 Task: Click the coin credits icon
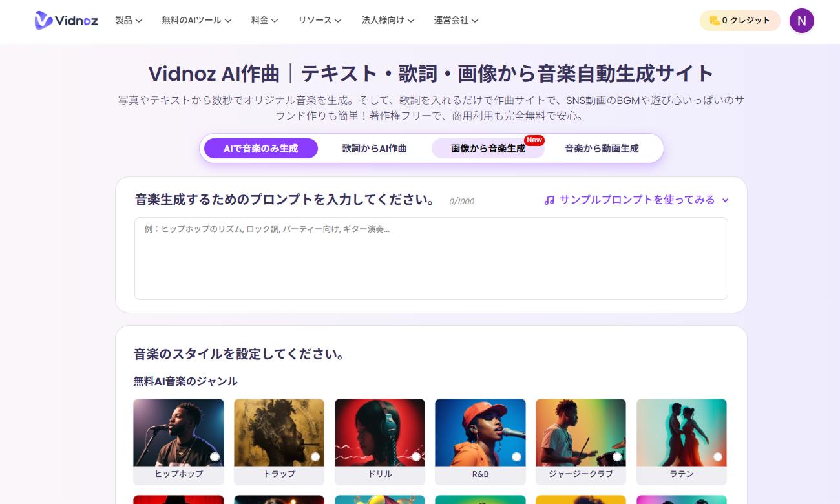(x=714, y=21)
